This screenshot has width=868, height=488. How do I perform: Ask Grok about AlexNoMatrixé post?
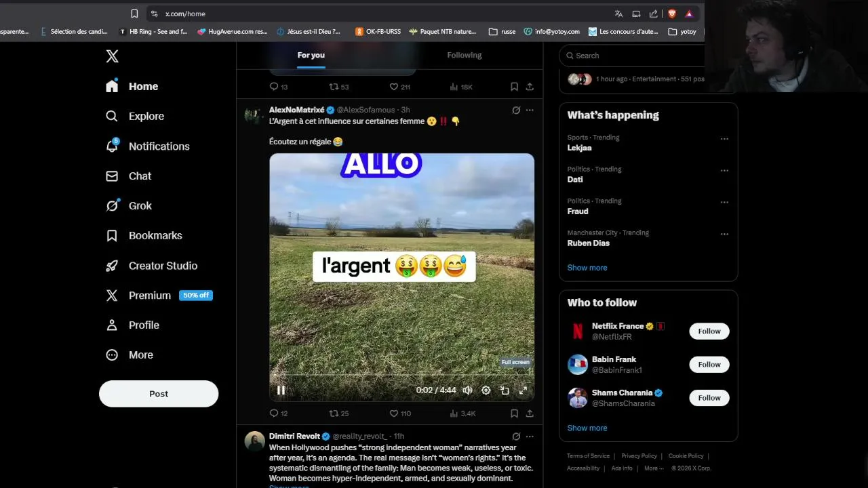516,110
